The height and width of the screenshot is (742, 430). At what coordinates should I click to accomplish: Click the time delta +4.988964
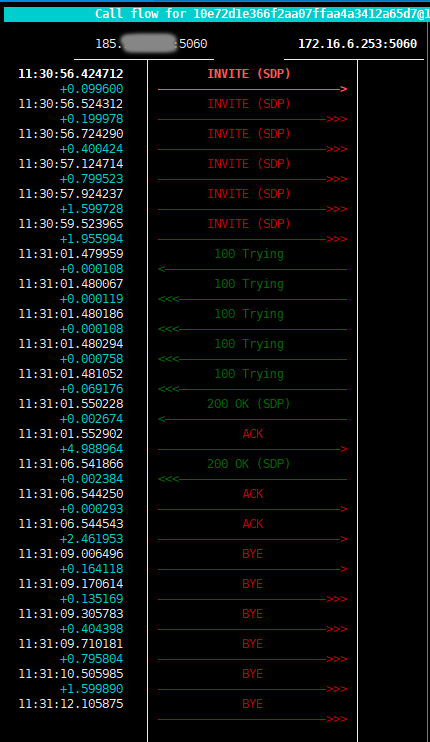tap(91, 449)
